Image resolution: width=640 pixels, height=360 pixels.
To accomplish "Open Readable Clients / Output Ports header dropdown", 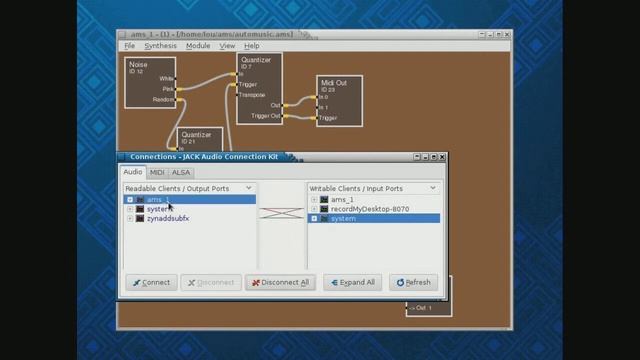I will (249, 188).
